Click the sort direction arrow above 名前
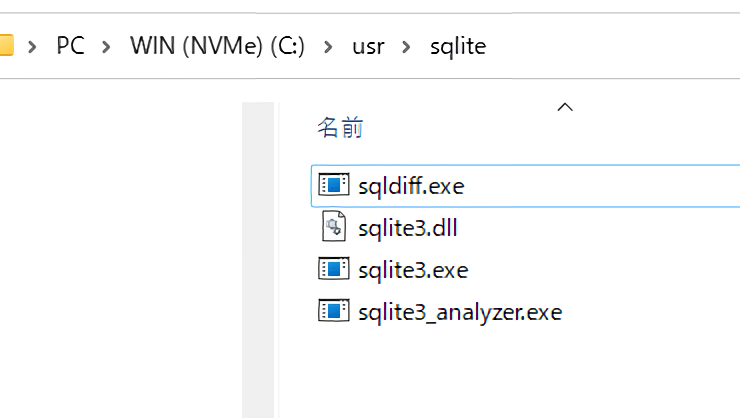Viewport: 740px width, 418px height. (565, 106)
